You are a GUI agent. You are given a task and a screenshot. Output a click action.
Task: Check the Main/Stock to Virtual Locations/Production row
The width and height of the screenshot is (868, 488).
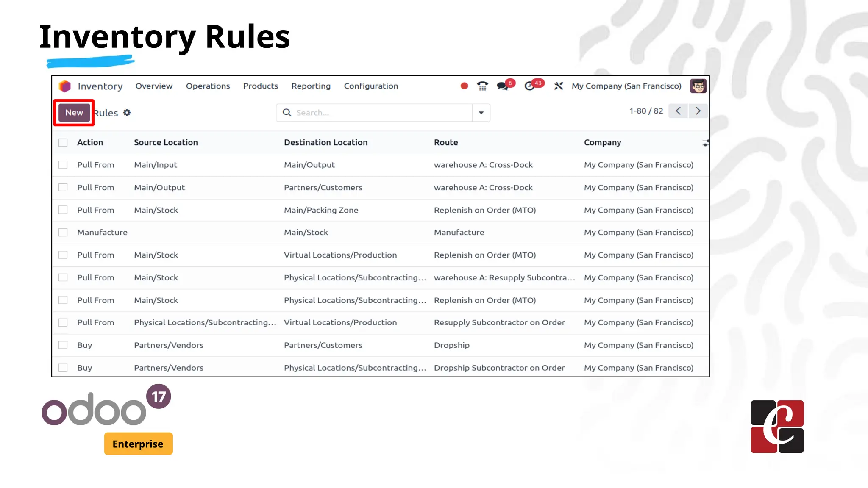point(63,255)
